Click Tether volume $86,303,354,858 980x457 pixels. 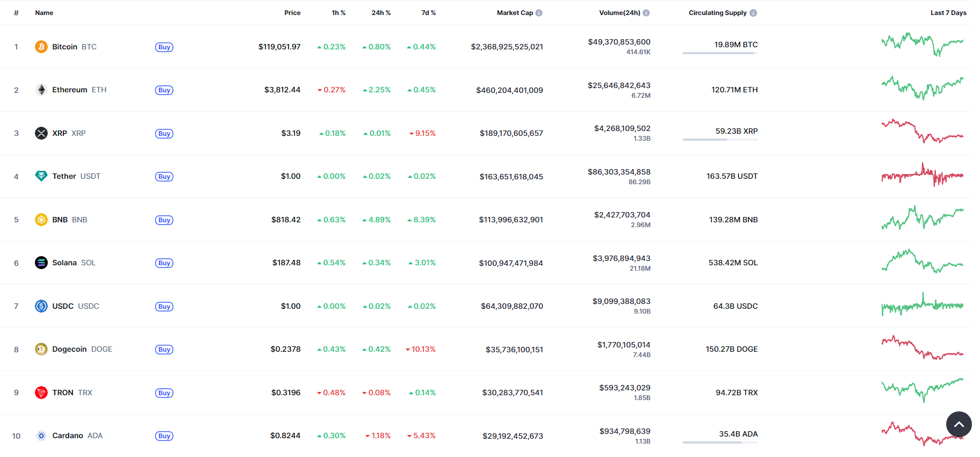[619, 172]
